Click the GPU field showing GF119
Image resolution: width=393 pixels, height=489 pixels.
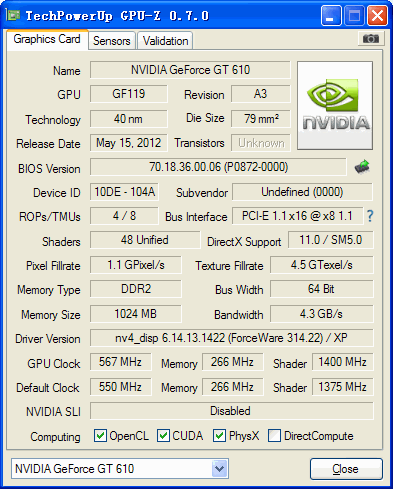[x=129, y=94]
